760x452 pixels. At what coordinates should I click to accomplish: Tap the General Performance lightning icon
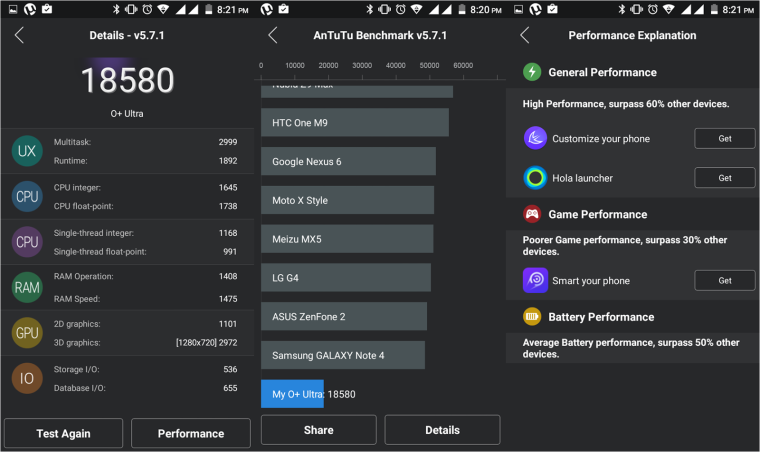532,72
